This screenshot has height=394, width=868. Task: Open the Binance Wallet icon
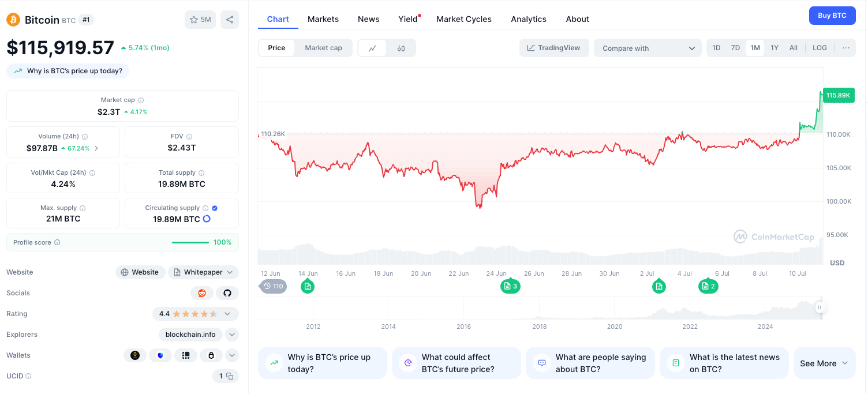pos(135,355)
